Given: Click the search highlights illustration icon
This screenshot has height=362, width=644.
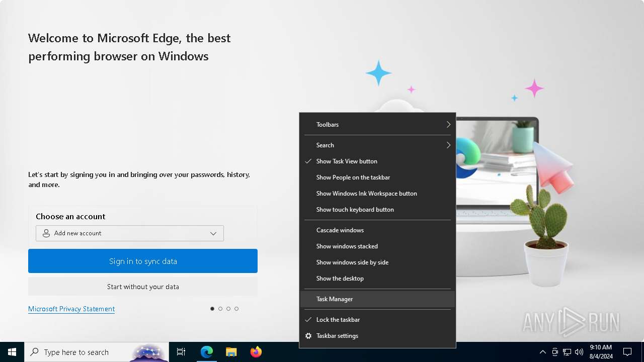Looking at the screenshot, I should [148, 352].
